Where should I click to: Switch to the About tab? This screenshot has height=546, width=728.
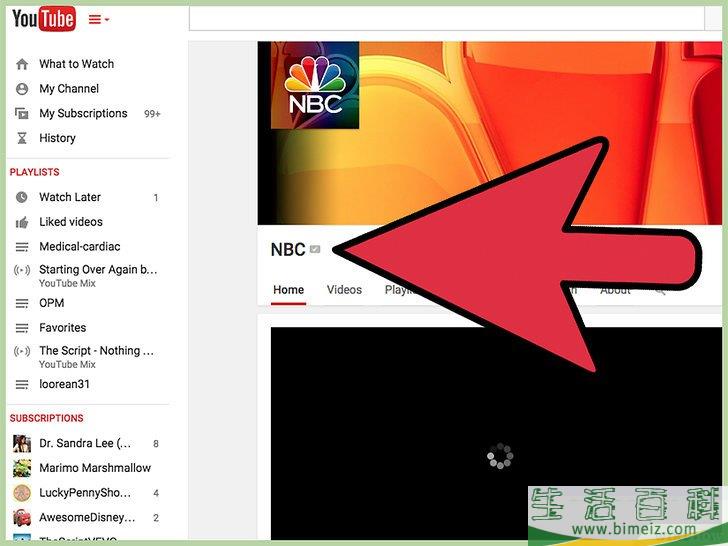pos(615,292)
